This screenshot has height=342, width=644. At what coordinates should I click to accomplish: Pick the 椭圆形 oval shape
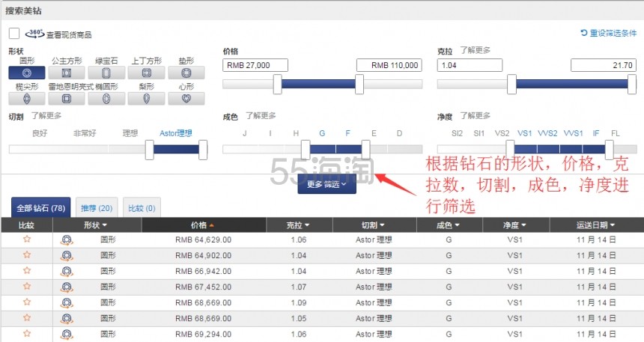(106, 98)
